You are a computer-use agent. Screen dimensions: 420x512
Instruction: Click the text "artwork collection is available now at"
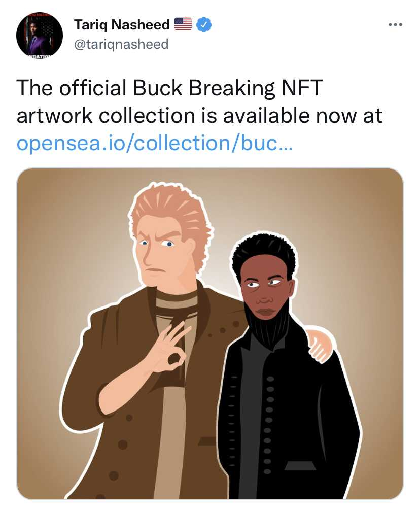click(199, 116)
